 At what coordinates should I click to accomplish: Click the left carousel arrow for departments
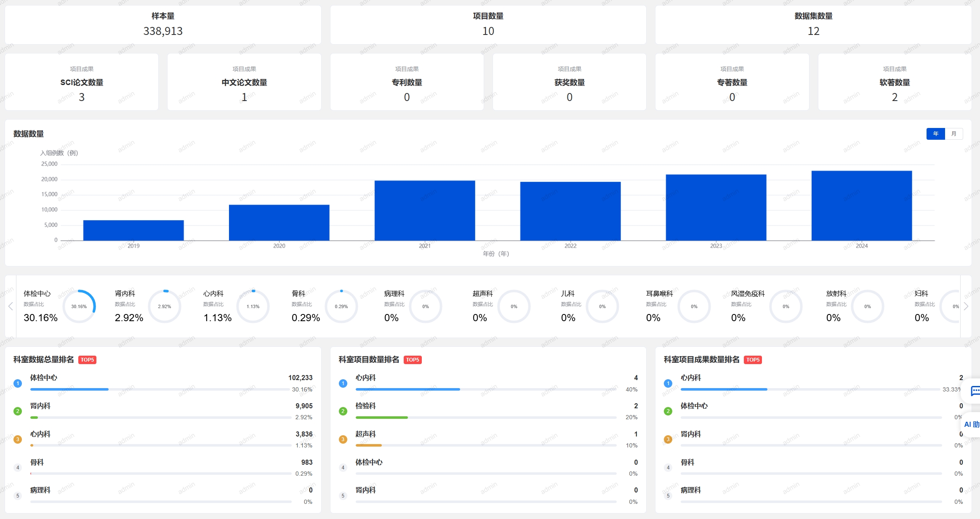(x=11, y=306)
